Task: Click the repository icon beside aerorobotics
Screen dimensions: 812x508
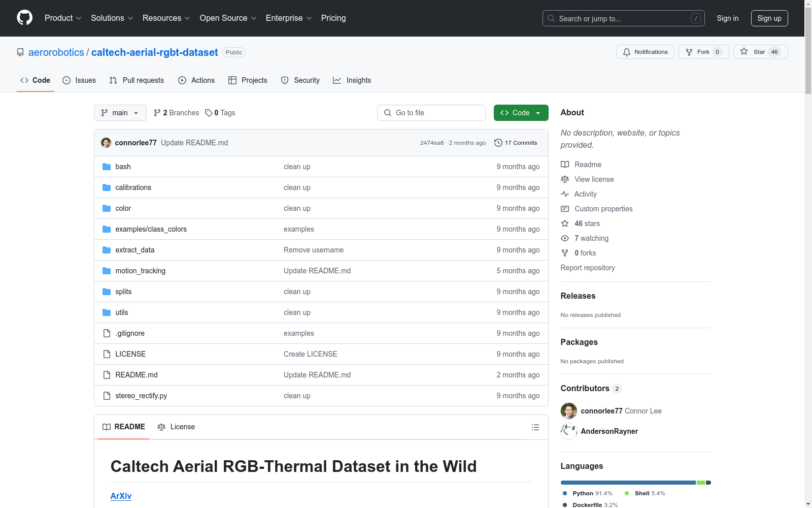Action: click(20, 52)
